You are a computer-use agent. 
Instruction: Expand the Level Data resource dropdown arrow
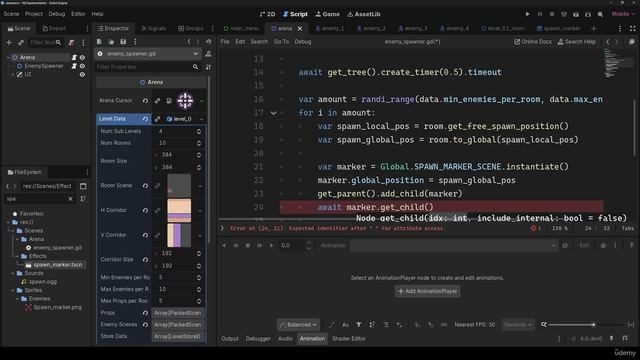pyautogui.click(x=201, y=119)
